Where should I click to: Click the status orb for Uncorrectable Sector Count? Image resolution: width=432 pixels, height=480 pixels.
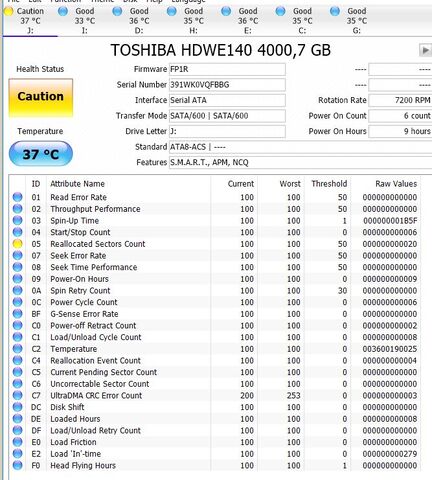[x=17, y=384]
